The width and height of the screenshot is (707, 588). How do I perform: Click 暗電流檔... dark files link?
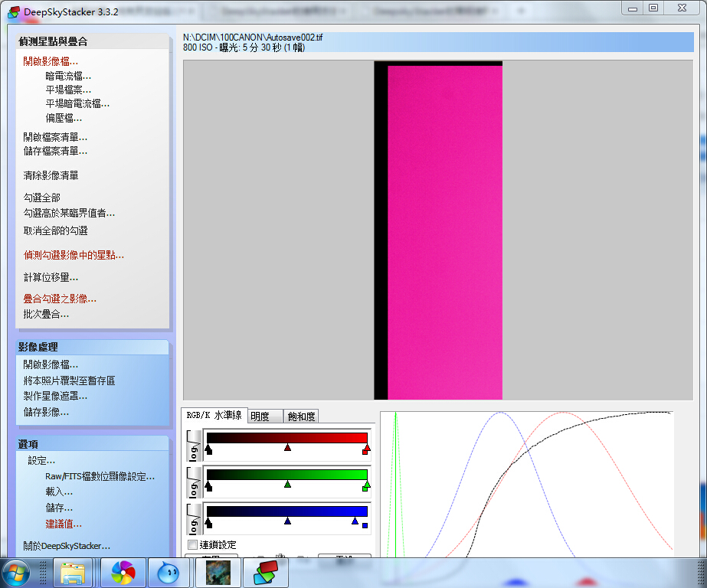tap(68, 76)
